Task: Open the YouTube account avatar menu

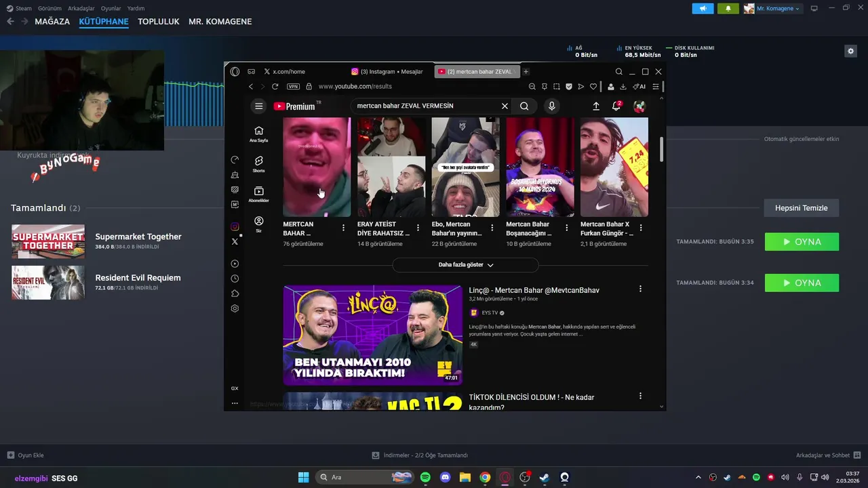Action: 639,106
